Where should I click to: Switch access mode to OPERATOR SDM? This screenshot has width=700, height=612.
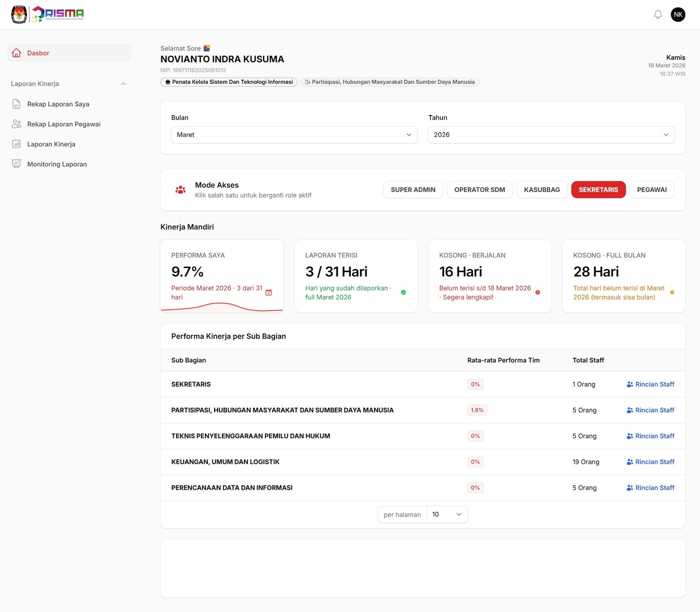tap(479, 190)
